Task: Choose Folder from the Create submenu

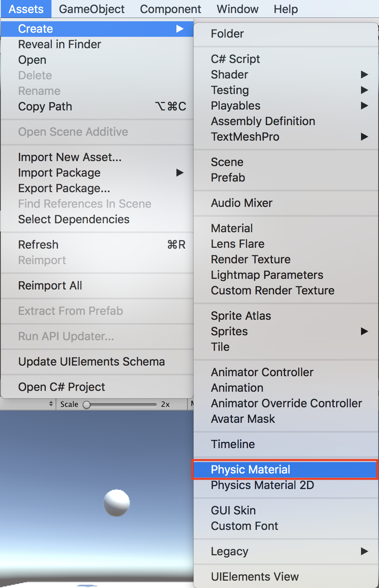Action: (227, 34)
